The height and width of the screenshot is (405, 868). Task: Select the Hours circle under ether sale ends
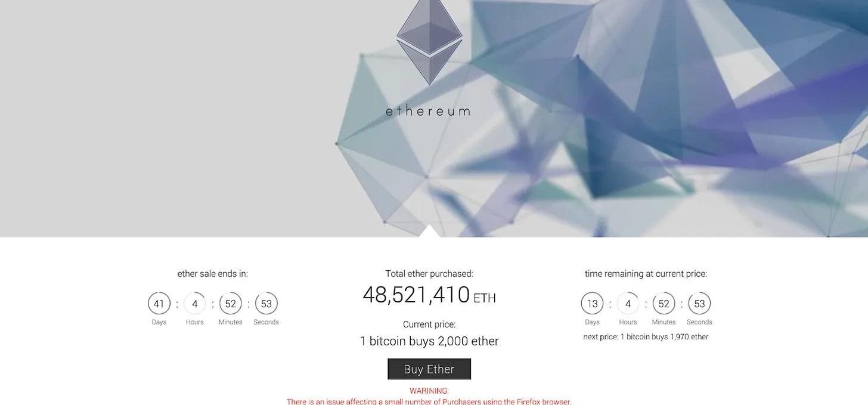pos(195,304)
